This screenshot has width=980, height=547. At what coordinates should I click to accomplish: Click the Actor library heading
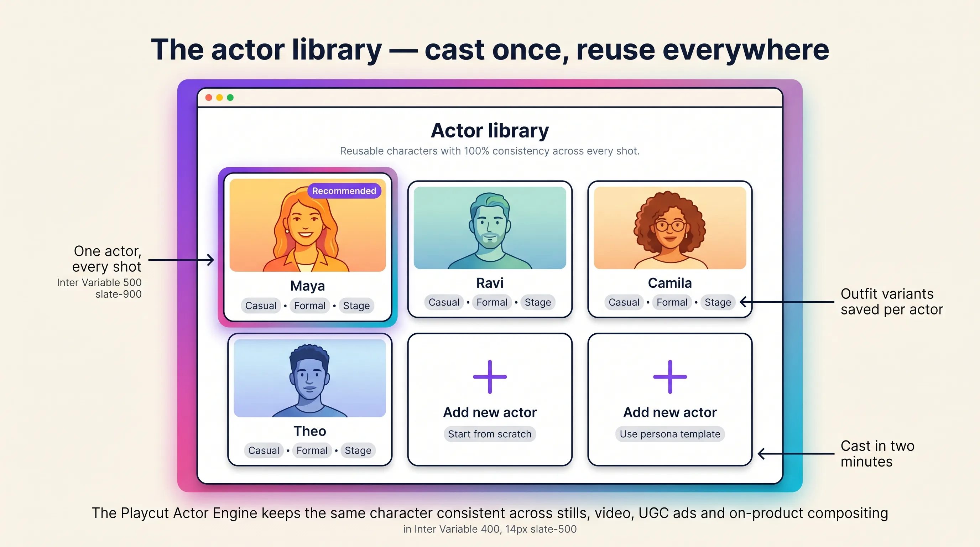click(490, 131)
